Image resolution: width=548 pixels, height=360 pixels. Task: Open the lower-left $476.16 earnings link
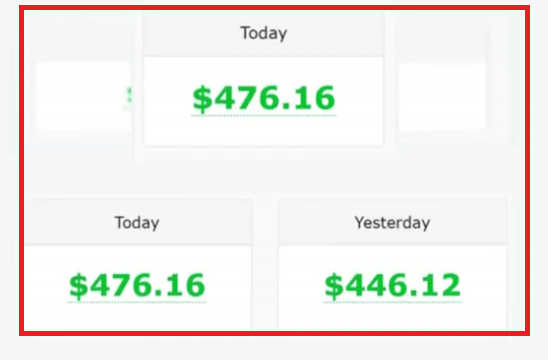(137, 286)
